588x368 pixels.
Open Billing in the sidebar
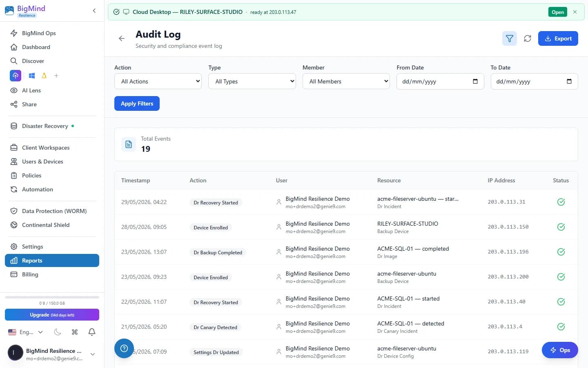52,274
